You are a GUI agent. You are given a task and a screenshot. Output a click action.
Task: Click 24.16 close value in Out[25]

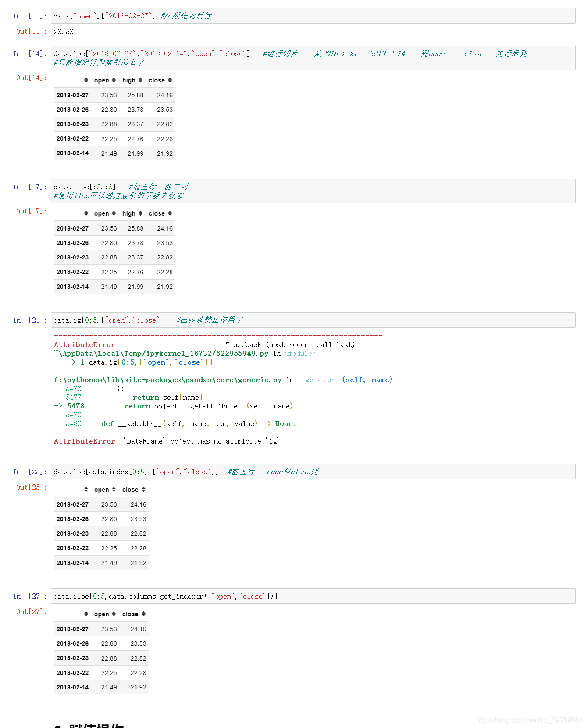138,504
